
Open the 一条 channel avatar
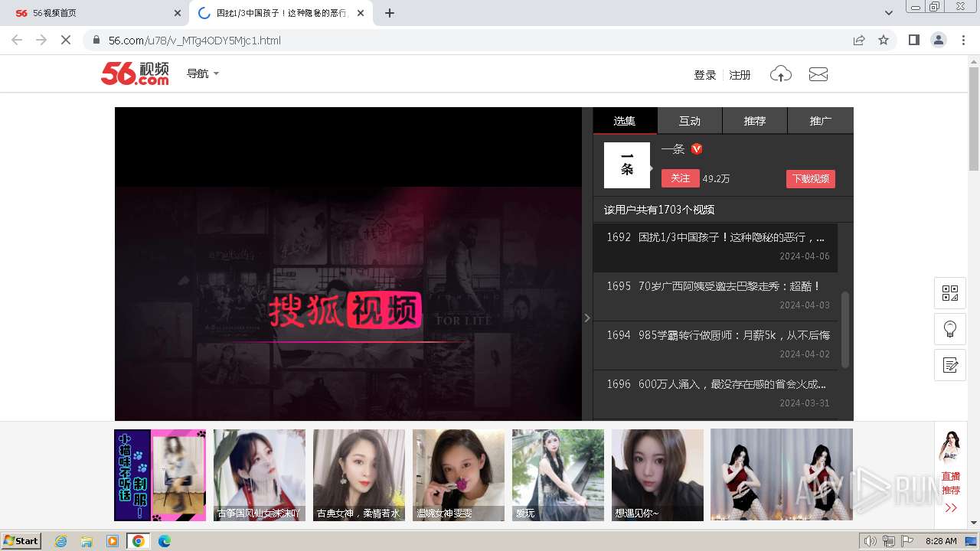coord(627,165)
